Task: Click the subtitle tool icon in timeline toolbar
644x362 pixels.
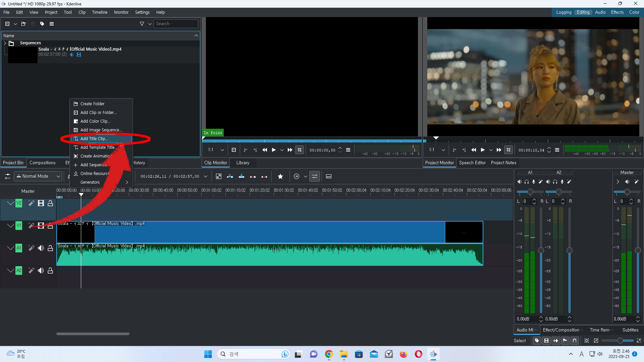Action: tap(329, 177)
